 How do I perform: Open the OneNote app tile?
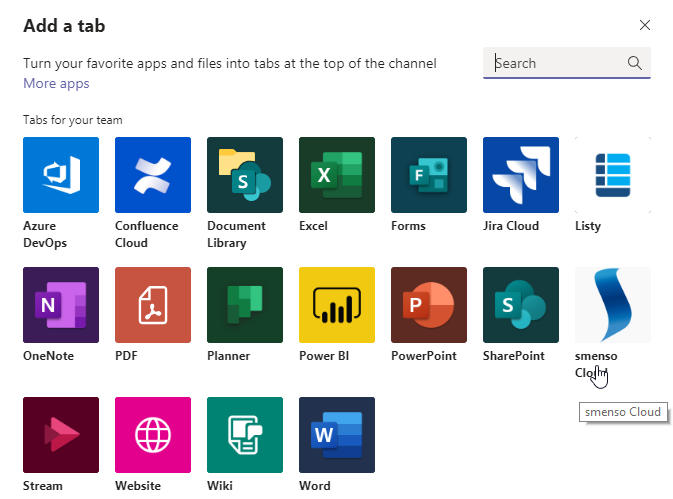pyautogui.click(x=61, y=305)
